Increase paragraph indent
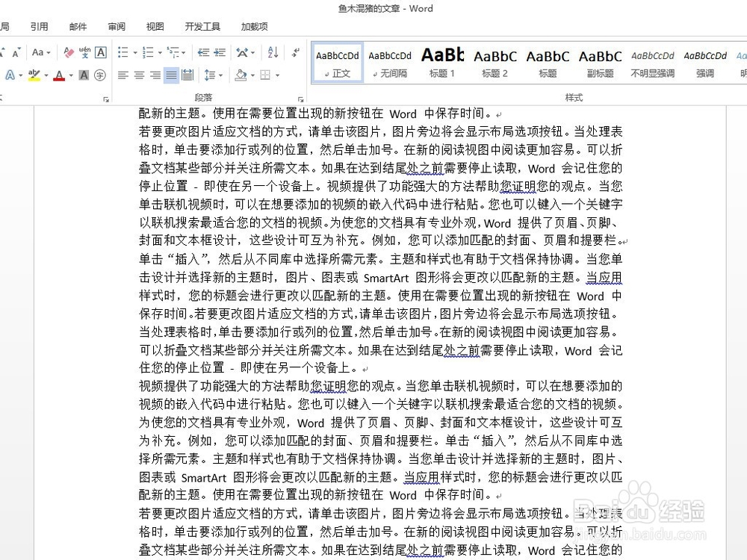 (x=220, y=52)
